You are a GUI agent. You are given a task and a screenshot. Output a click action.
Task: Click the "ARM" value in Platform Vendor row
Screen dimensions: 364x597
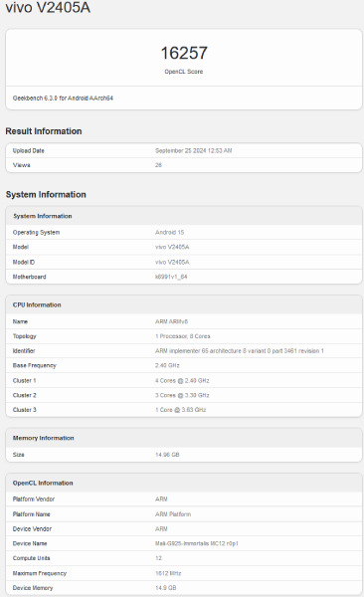click(161, 499)
